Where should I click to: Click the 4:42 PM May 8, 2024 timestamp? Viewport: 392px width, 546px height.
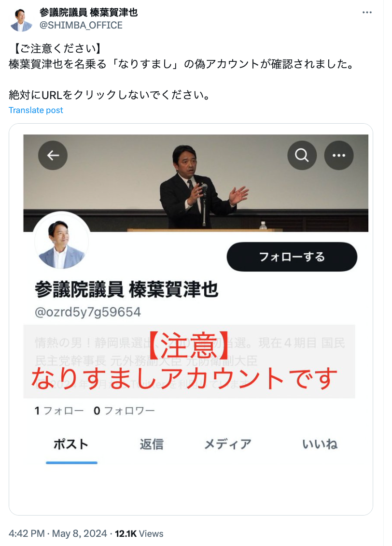tap(58, 533)
